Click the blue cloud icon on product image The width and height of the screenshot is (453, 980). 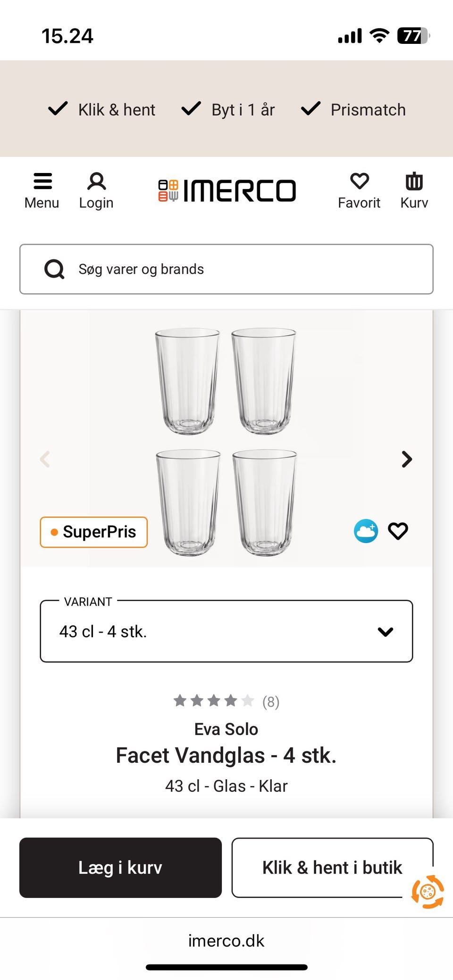pos(366,531)
